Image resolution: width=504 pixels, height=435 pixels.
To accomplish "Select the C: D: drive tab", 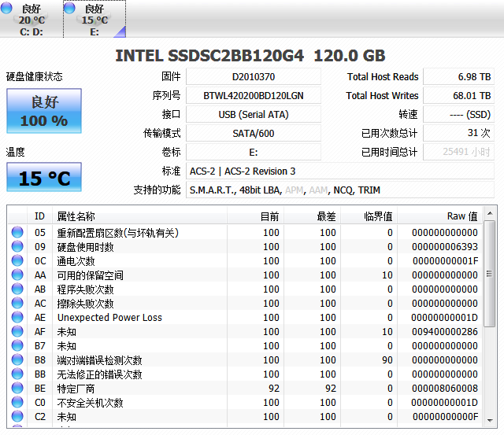I will pos(31,19).
